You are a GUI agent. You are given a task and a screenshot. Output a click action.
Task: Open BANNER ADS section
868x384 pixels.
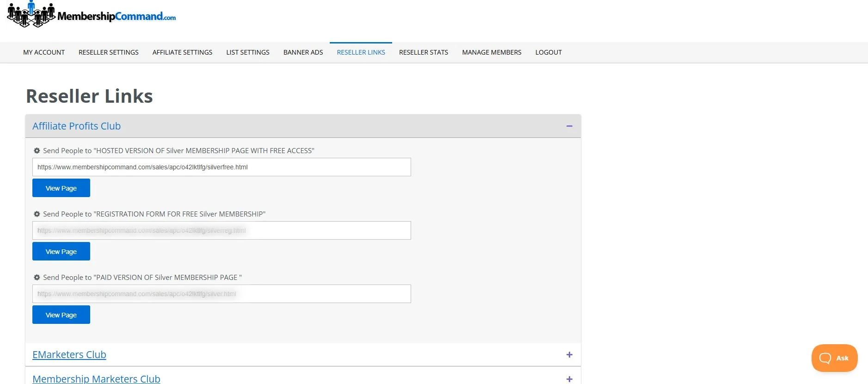[303, 52]
